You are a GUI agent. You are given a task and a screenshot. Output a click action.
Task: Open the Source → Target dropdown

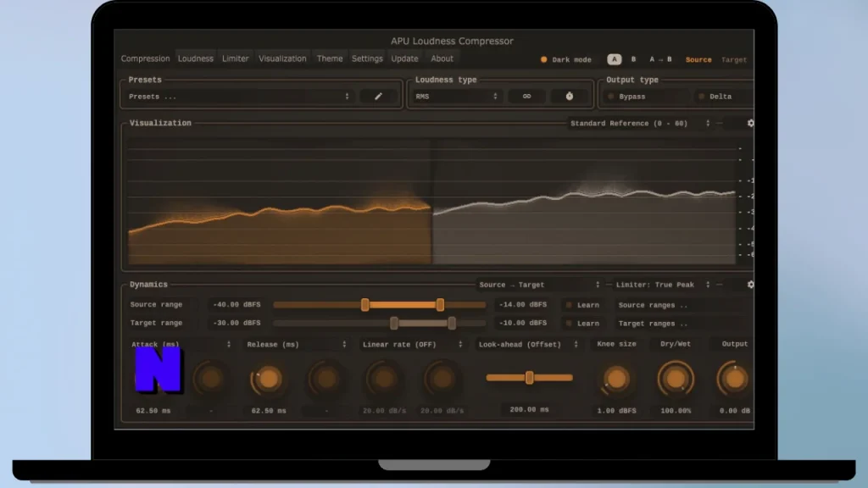pos(539,285)
